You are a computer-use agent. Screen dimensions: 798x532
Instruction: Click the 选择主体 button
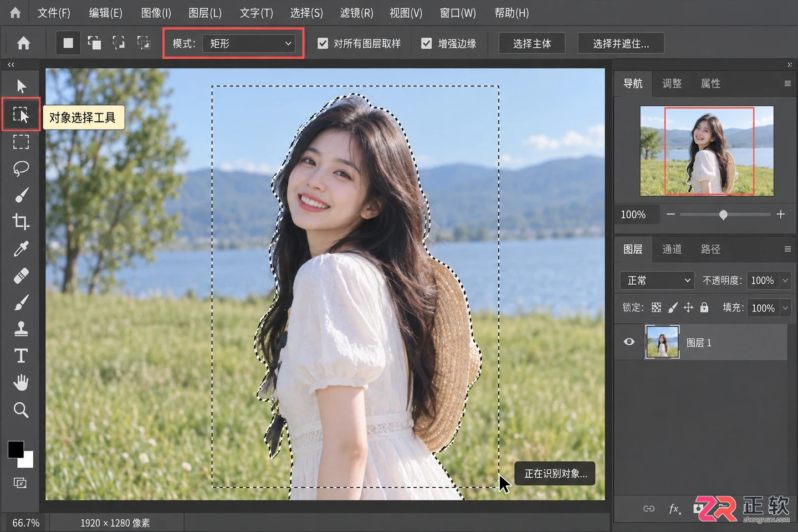[x=532, y=43]
